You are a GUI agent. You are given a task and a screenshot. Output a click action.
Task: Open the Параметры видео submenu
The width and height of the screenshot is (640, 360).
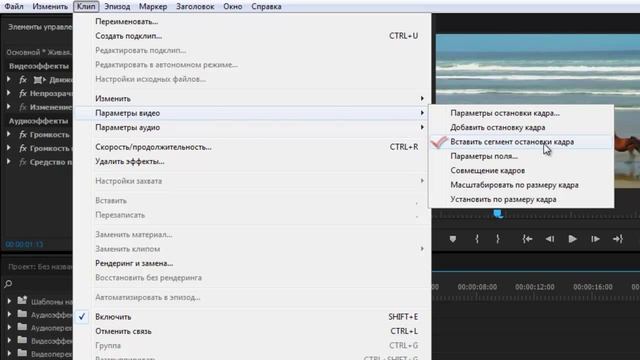coord(252,113)
